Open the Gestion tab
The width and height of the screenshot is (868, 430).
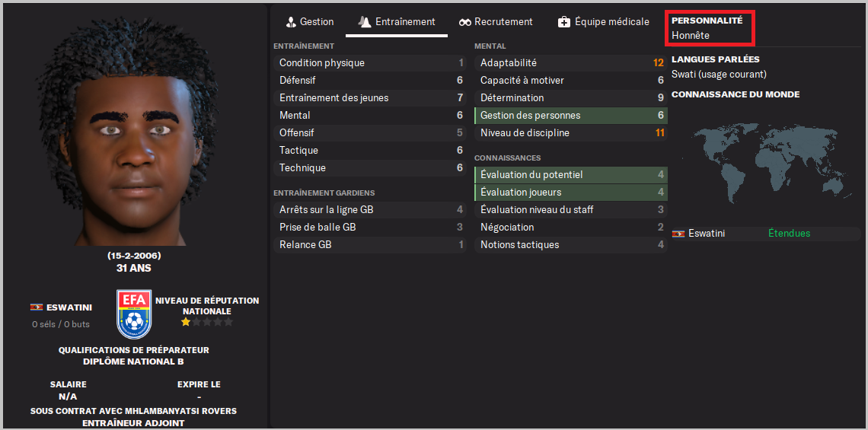[317, 22]
